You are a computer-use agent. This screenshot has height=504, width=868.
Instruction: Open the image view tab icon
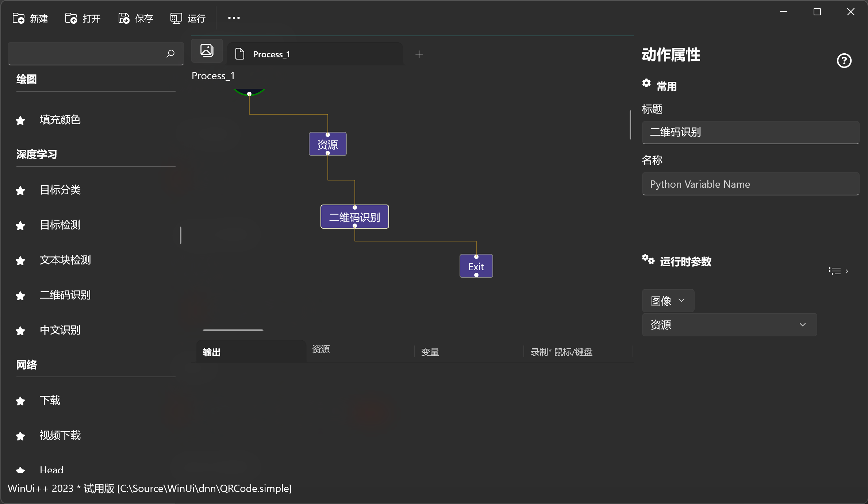(207, 50)
